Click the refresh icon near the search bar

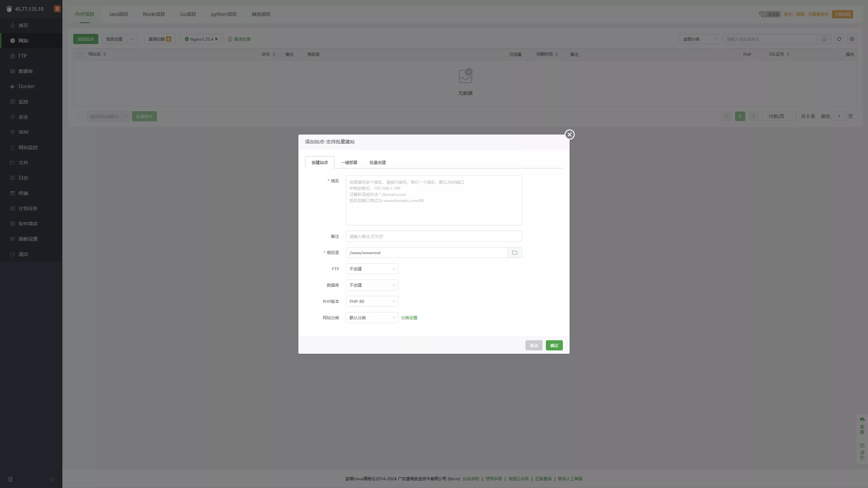[839, 39]
